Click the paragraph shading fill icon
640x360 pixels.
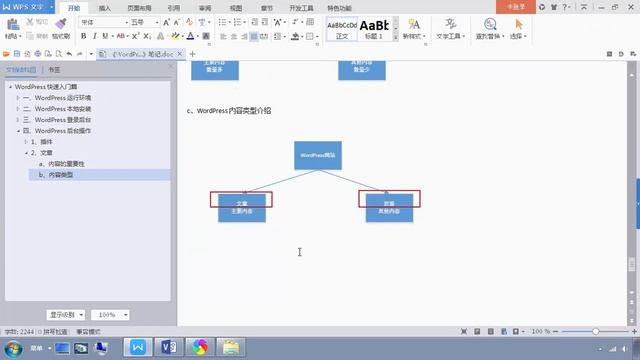295,36
